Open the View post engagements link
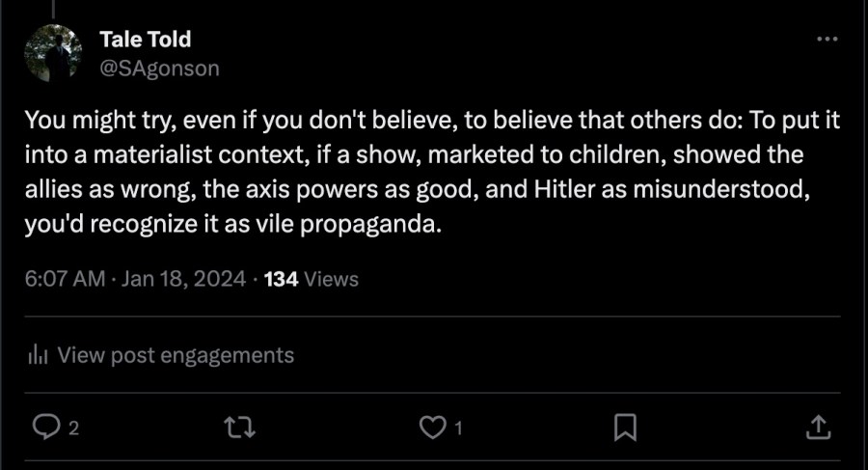The height and width of the screenshot is (470, 868). coord(176,355)
